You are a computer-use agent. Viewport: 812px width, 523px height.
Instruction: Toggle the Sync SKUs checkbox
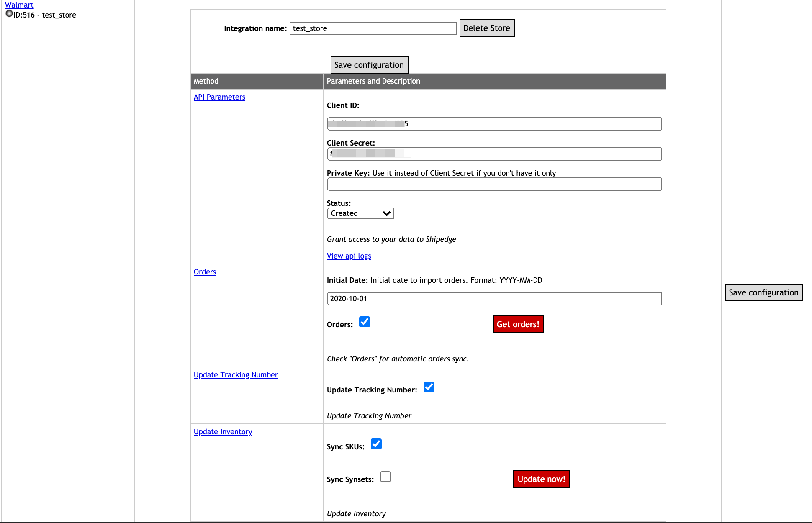(x=376, y=444)
